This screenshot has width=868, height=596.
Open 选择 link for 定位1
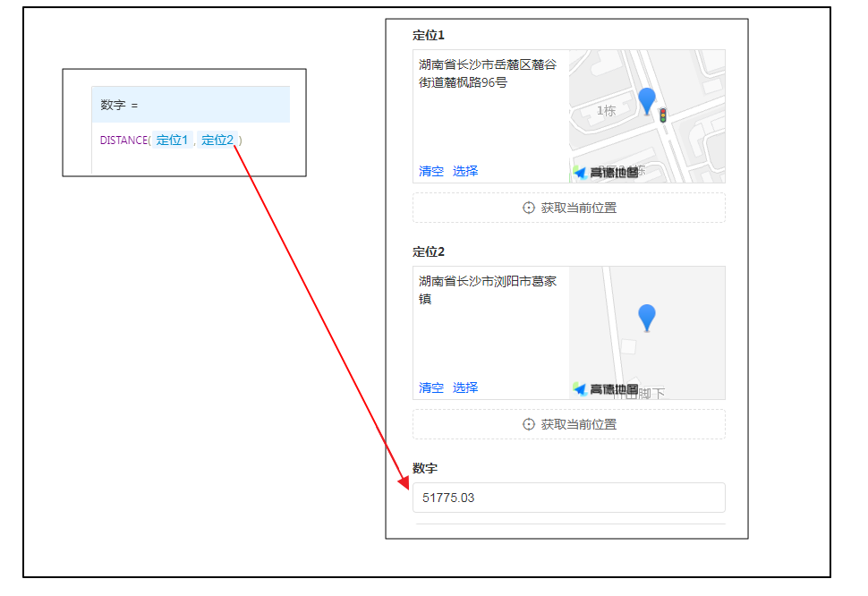tap(465, 171)
